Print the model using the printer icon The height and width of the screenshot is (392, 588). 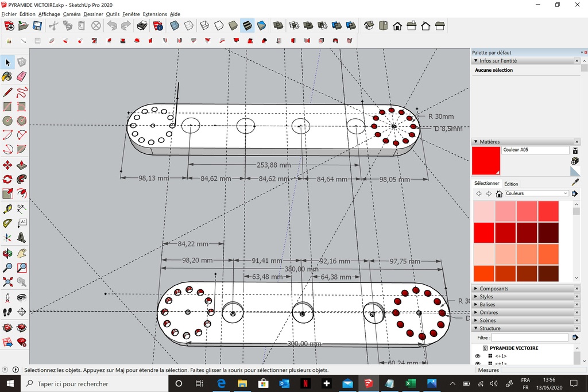pyautogui.click(x=142, y=26)
